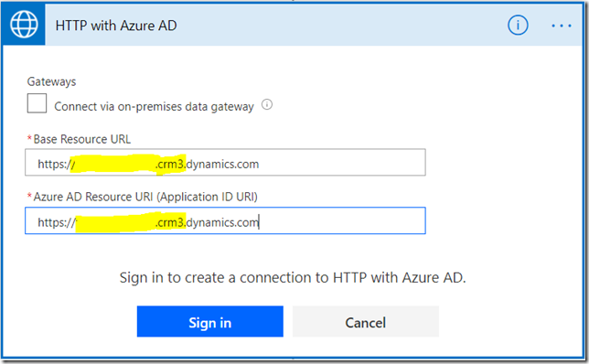
Task: Click the Base Resource URL label
Action: point(82,139)
